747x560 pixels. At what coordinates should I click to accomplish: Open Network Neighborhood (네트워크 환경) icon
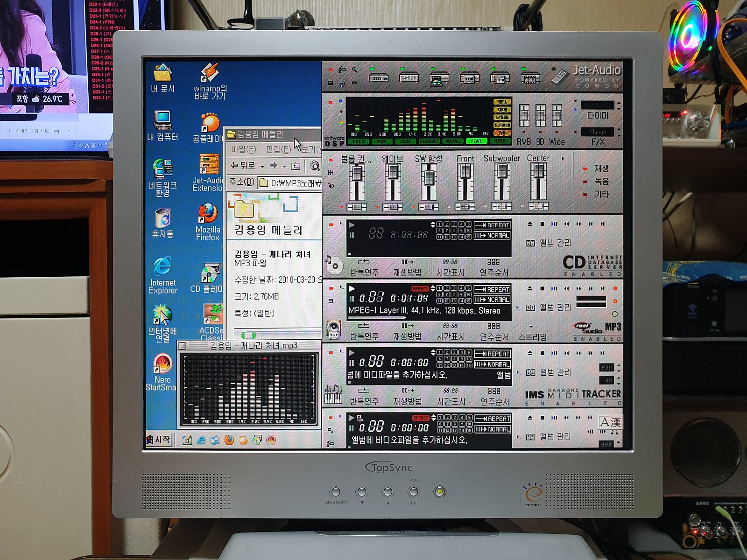[x=162, y=178]
